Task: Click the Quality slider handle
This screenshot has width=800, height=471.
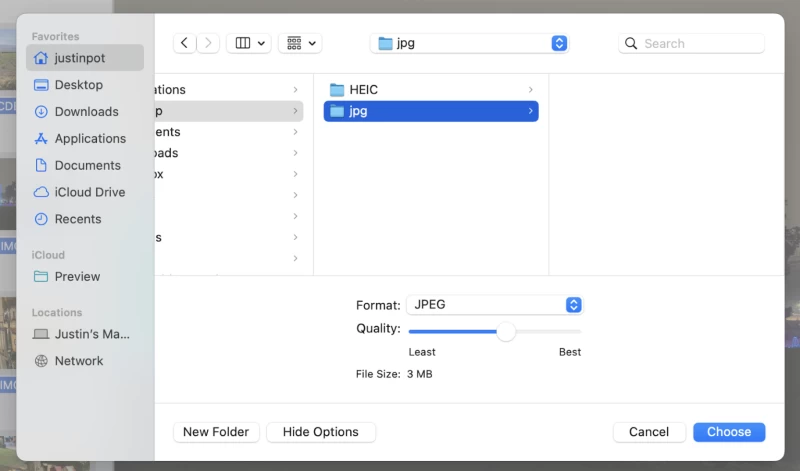Action: point(506,331)
